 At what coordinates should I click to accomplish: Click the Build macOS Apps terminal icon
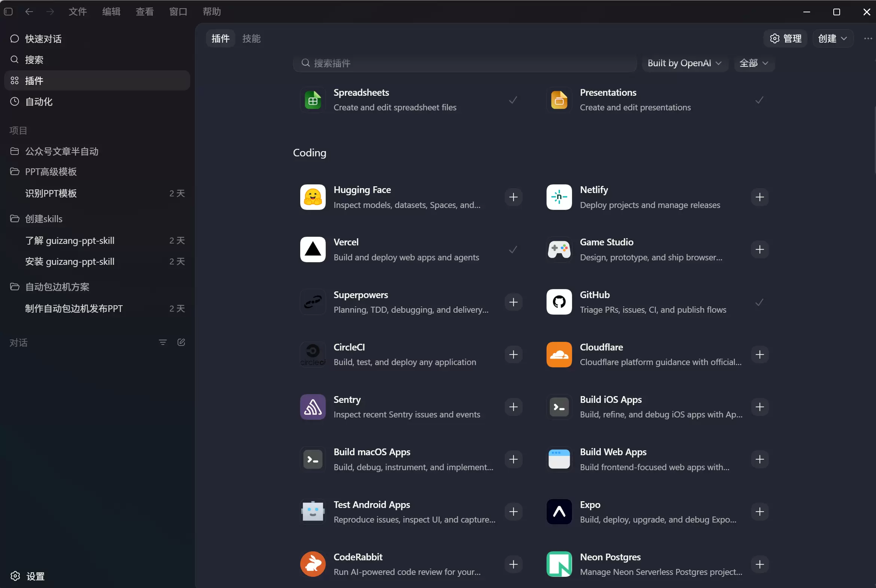[x=313, y=459]
